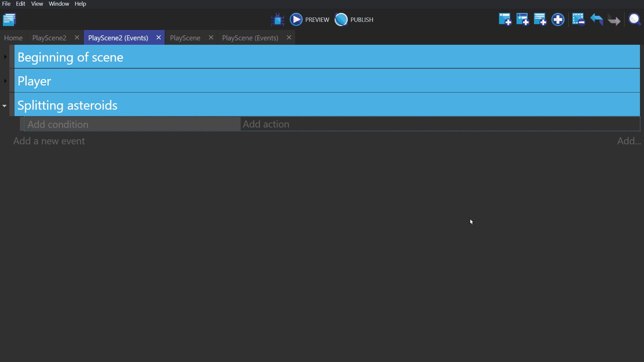The height and width of the screenshot is (362, 644).
Task: Add a sub-event icon in toolbar
Action: [523, 20]
